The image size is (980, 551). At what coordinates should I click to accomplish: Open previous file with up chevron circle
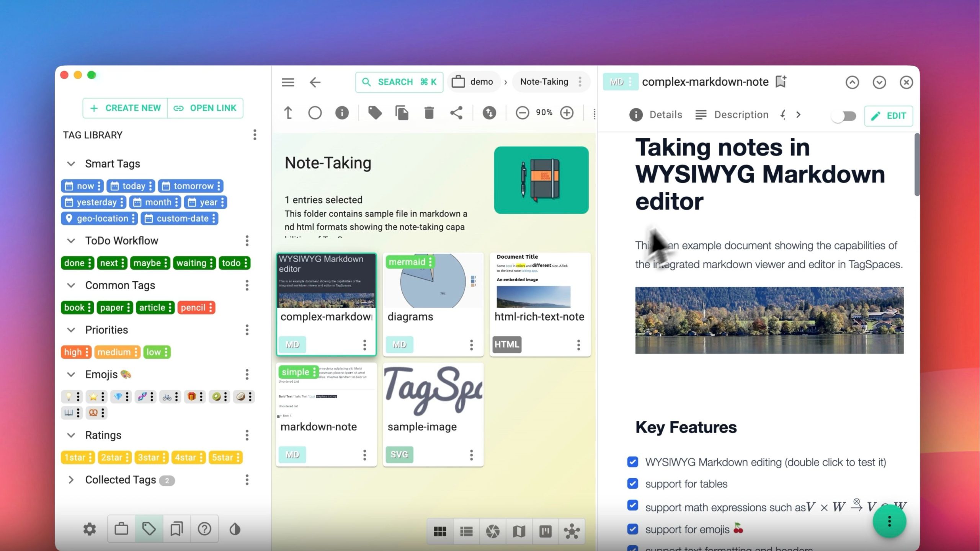click(x=852, y=82)
